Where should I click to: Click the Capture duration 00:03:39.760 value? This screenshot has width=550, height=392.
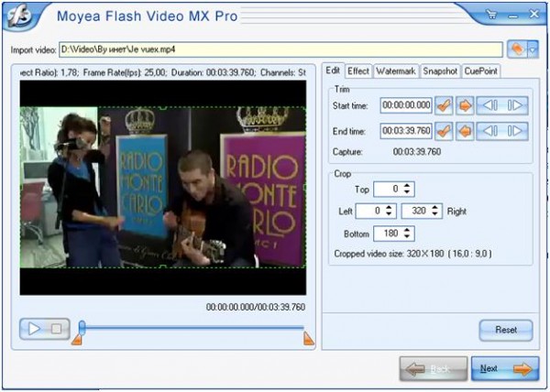point(417,152)
